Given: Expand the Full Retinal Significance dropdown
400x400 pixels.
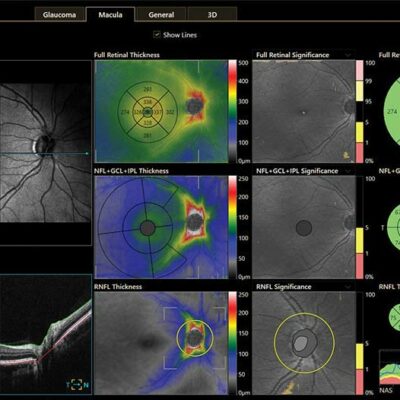Looking at the screenshot, I should pos(348,55).
